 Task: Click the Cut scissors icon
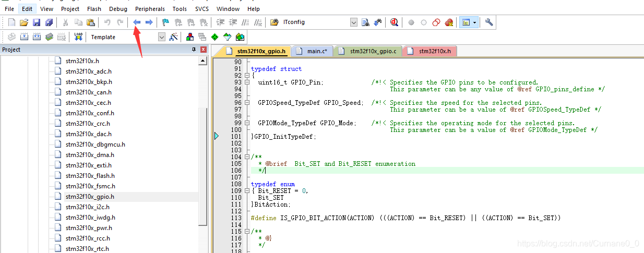pyautogui.click(x=66, y=22)
